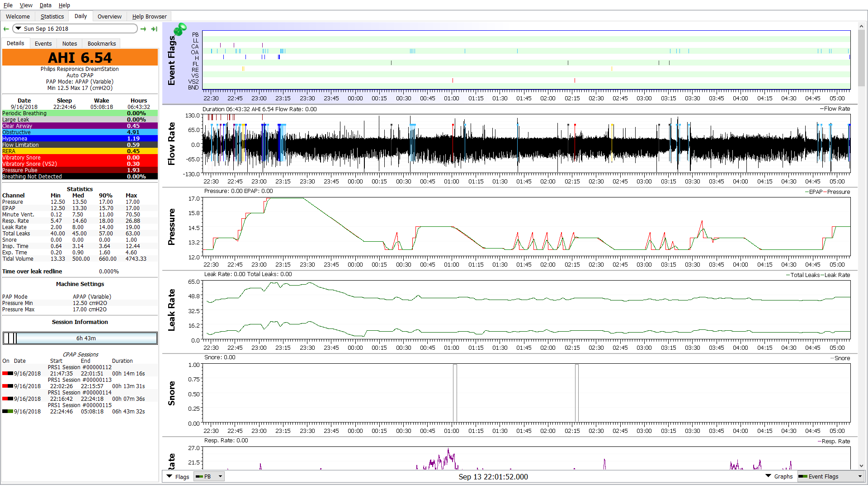Click the scrollbar up arrow
Screen dimensions: 868x488
click(861, 26)
